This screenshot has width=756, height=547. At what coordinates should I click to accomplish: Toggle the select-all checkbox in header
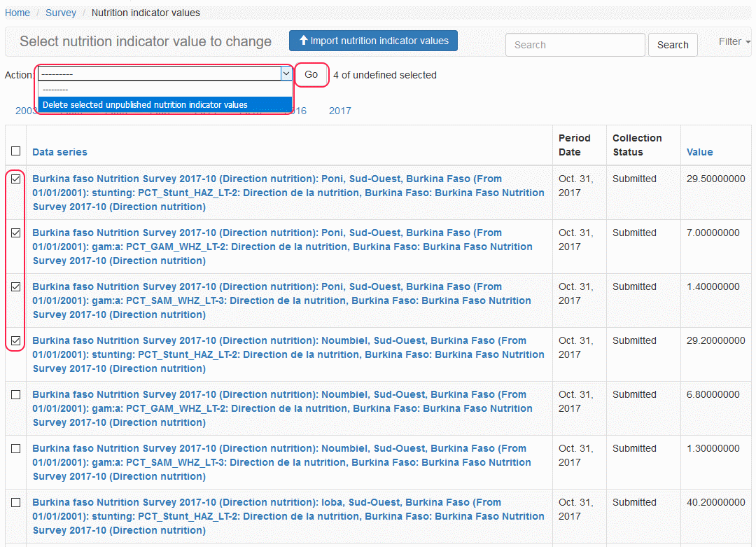pos(16,151)
